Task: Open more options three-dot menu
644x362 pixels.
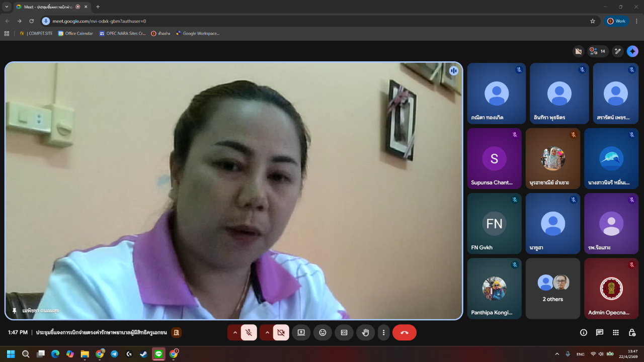Action: [384, 332]
